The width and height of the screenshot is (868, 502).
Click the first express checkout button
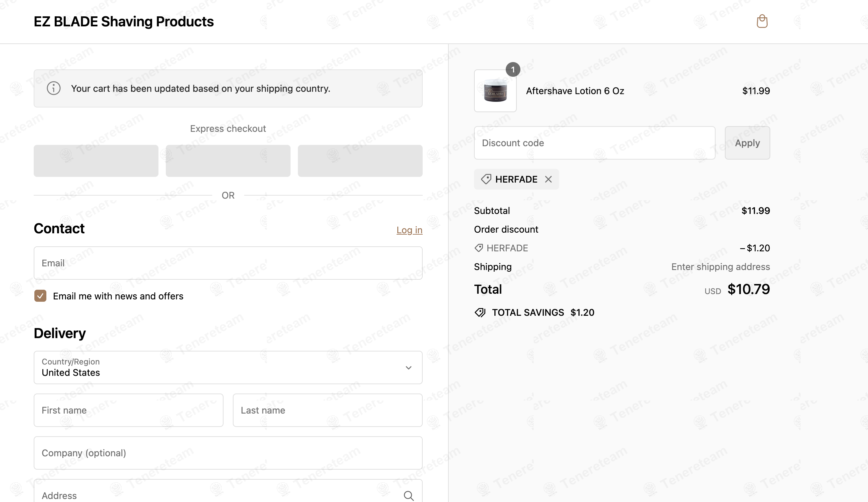click(x=96, y=161)
